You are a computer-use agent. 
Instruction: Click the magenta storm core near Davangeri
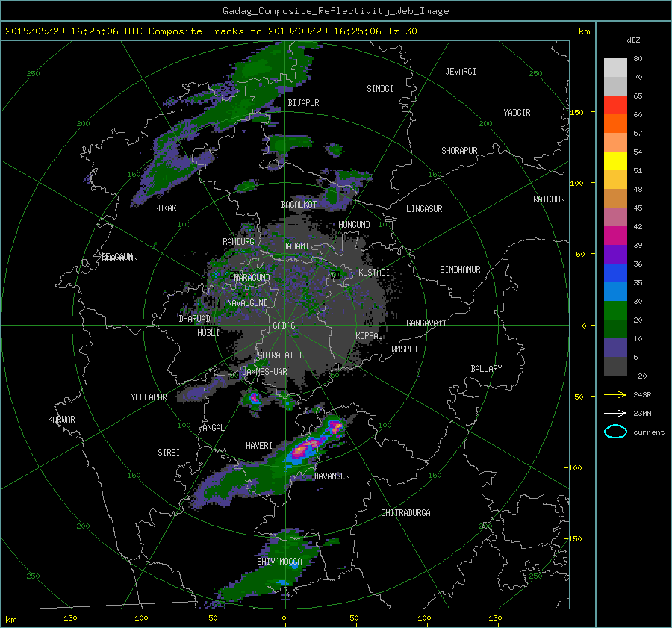pos(306,447)
